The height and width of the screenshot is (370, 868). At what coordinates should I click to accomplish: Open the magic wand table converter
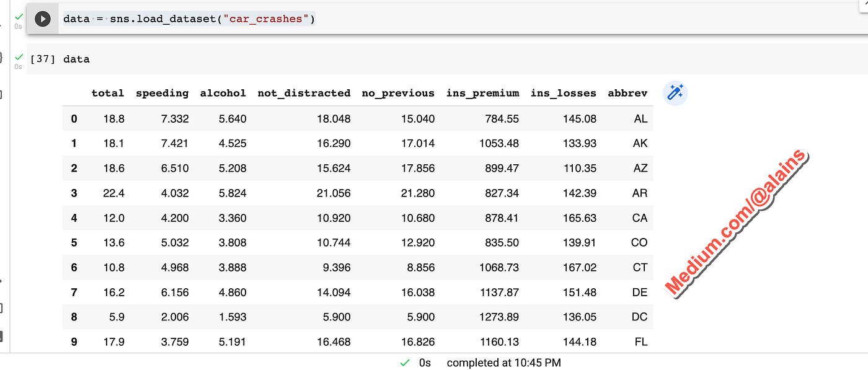pyautogui.click(x=675, y=93)
